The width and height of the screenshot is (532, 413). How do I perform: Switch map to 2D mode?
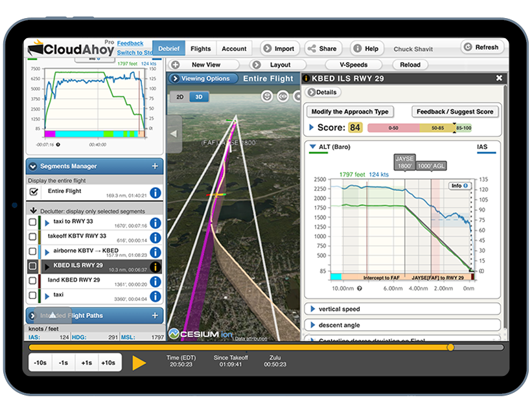coord(180,97)
